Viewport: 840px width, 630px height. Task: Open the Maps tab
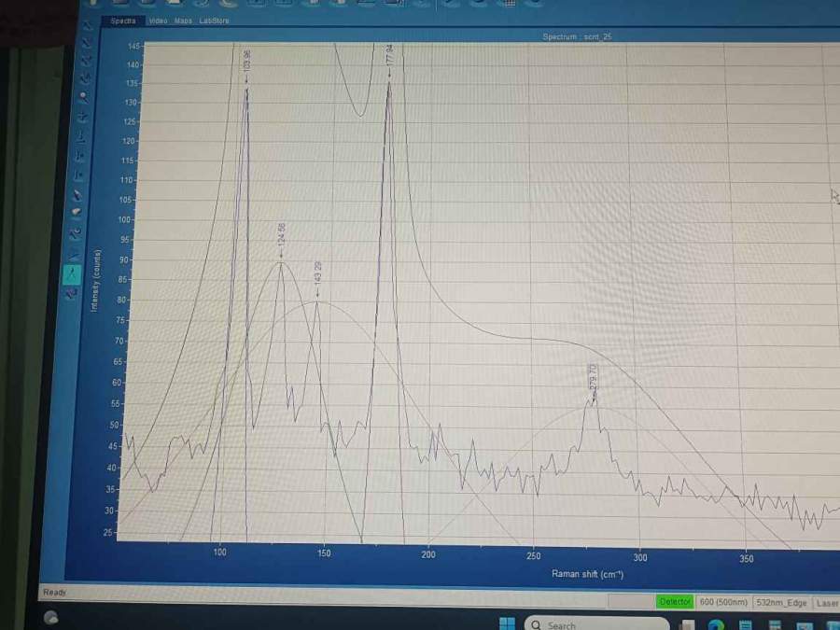183,21
